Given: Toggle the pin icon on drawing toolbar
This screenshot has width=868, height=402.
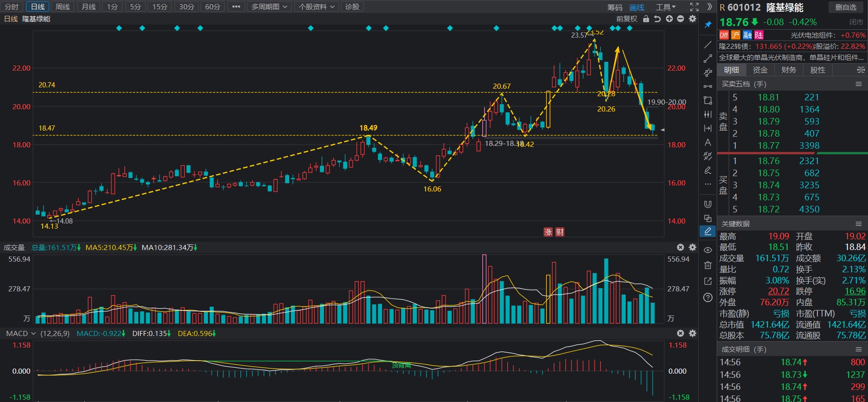Looking at the screenshot, I should click(x=707, y=25).
